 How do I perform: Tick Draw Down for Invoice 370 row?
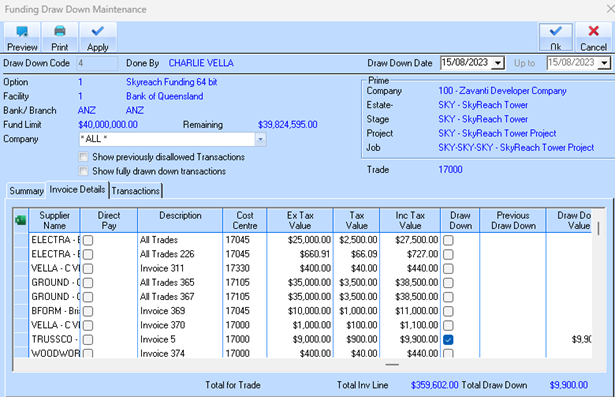pos(448,326)
